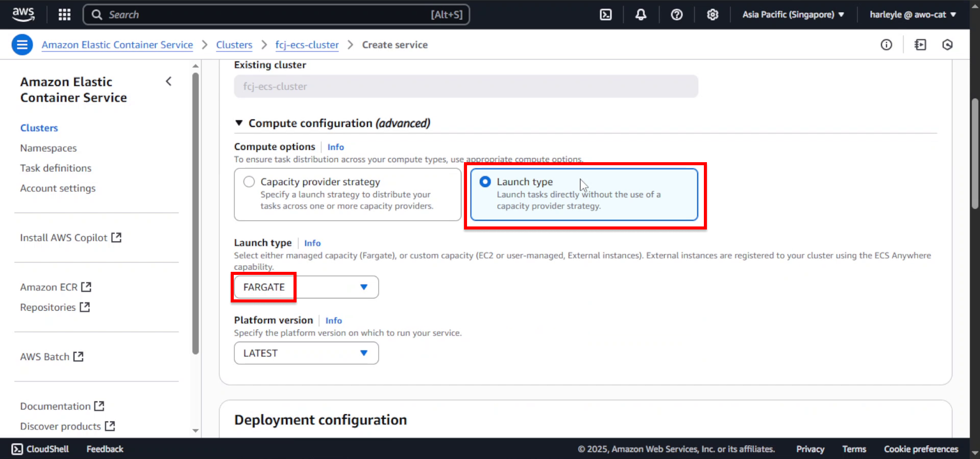This screenshot has width=980, height=459.
Task: Select the Capacity provider strategy option
Action: pos(348,194)
